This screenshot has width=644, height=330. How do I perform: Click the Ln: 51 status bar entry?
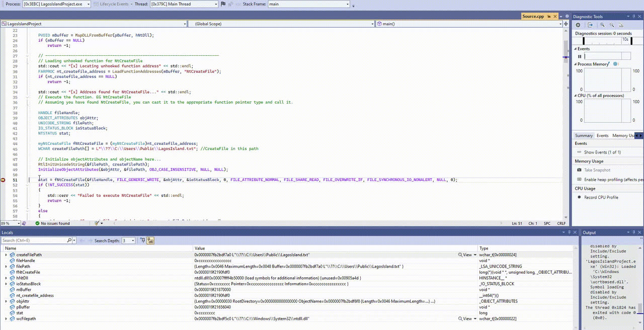click(x=517, y=223)
